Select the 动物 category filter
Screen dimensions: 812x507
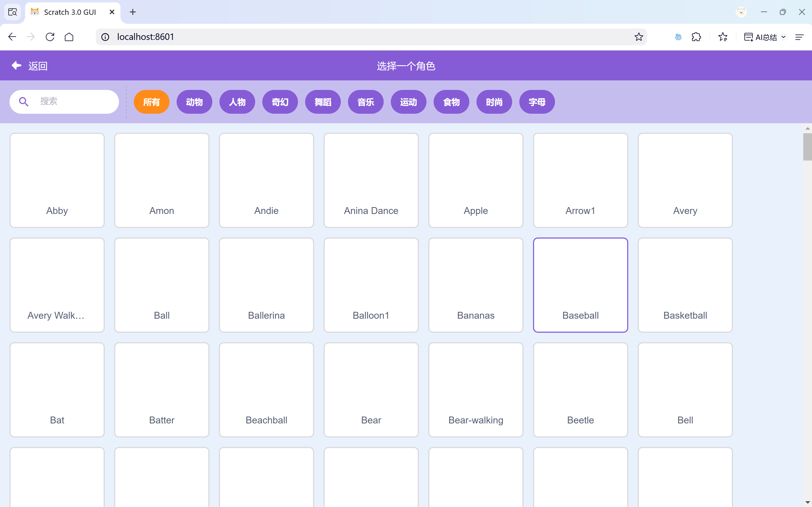click(x=194, y=102)
